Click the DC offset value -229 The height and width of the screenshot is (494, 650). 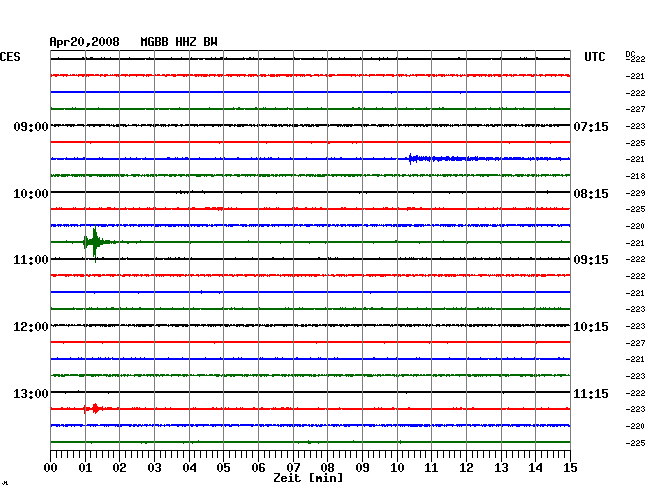(635, 193)
